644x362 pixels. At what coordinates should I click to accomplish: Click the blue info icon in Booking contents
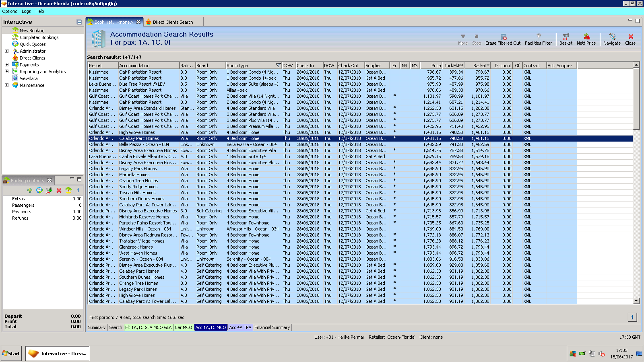[78, 190]
